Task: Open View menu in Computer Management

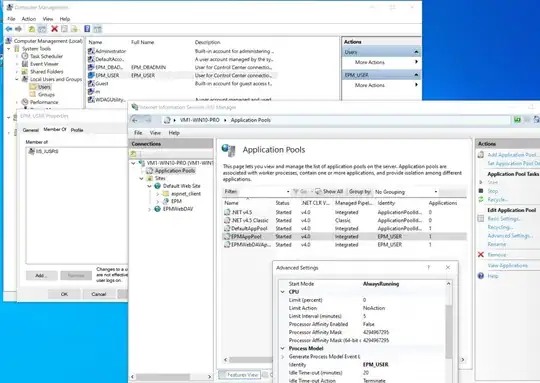Action: 48,19
